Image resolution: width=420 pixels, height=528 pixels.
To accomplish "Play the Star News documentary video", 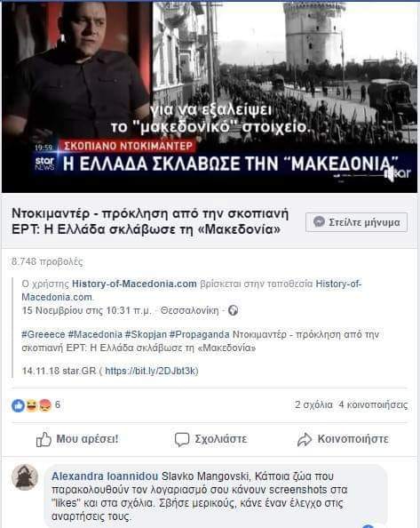I will click(x=210, y=97).
